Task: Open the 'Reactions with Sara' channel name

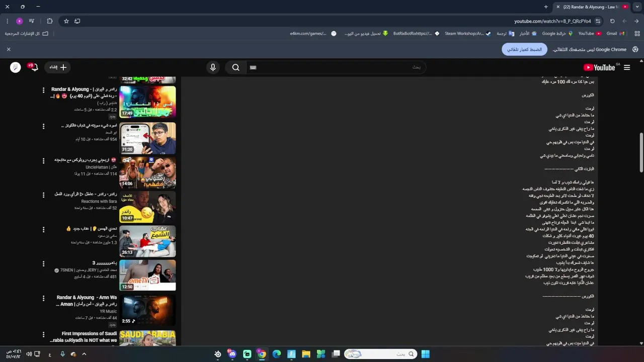Action: 99,201
